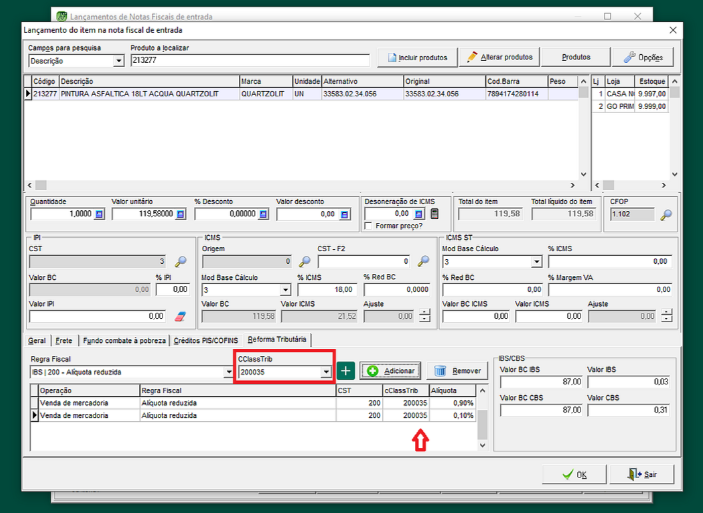Click the eraser icon beside Valor IPI

tap(181, 316)
